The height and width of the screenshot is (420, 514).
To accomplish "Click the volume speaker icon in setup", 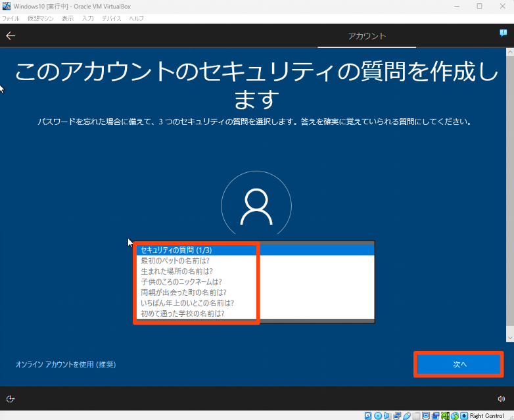I will 502,399.
